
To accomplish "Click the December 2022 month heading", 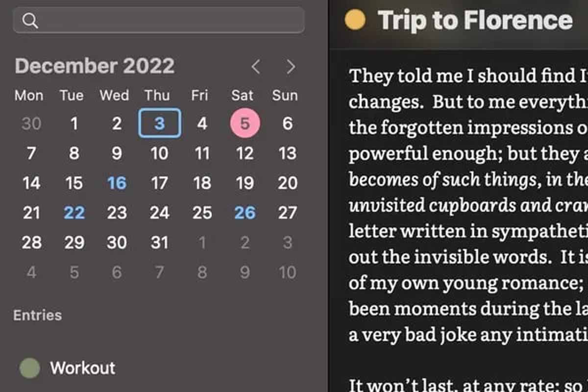I will point(95,66).
